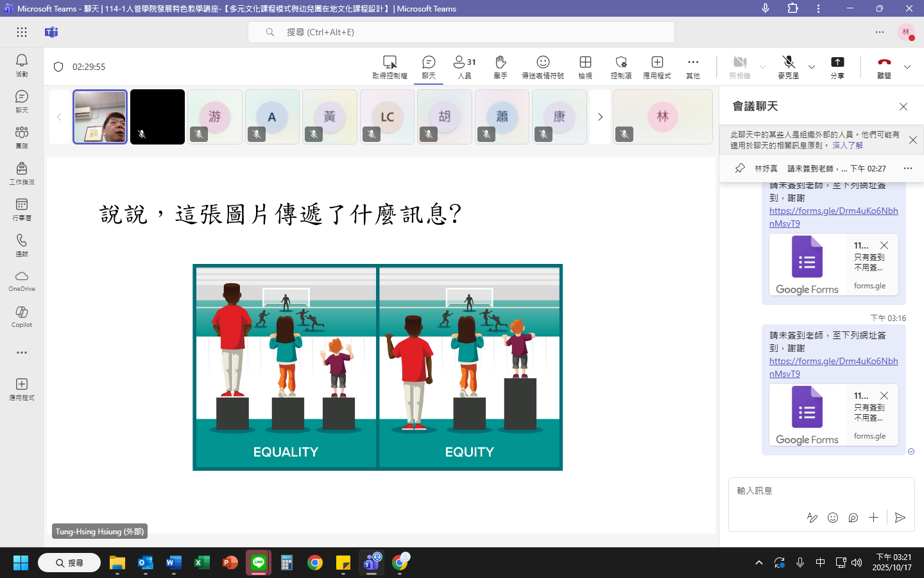Expand the microphone options dropdown arrow
The image size is (924, 578).
pyautogui.click(x=812, y=67)
